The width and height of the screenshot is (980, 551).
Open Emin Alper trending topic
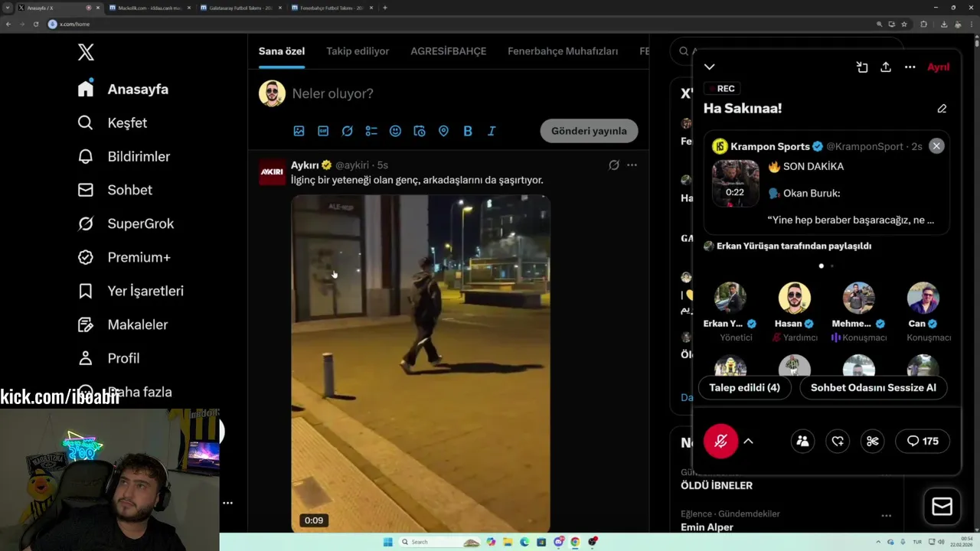point(707,527)
